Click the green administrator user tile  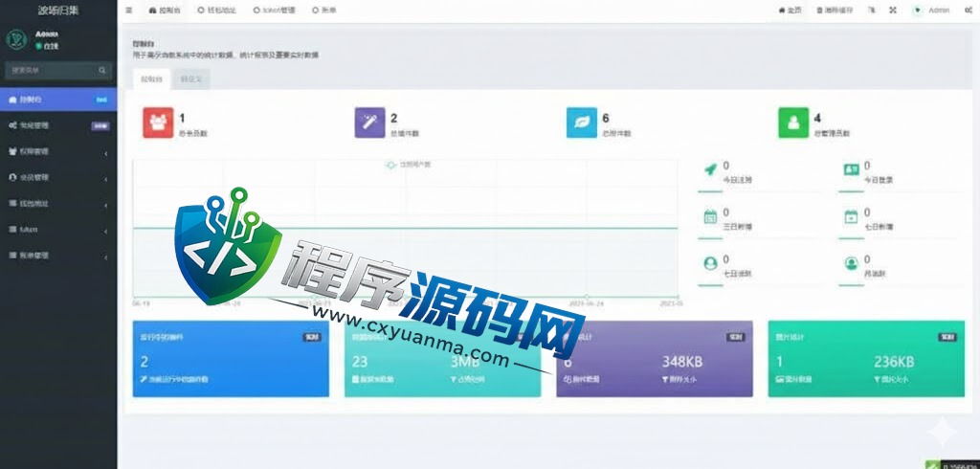793,123
